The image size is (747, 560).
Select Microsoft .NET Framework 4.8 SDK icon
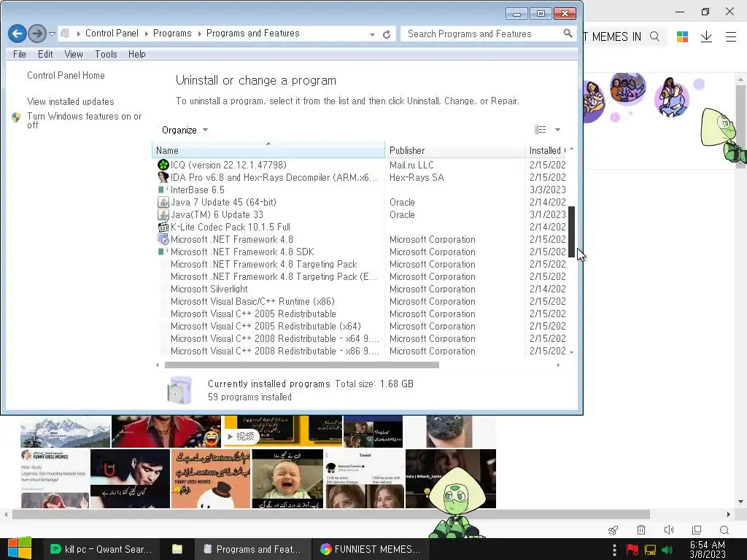[x=163, y=252]
